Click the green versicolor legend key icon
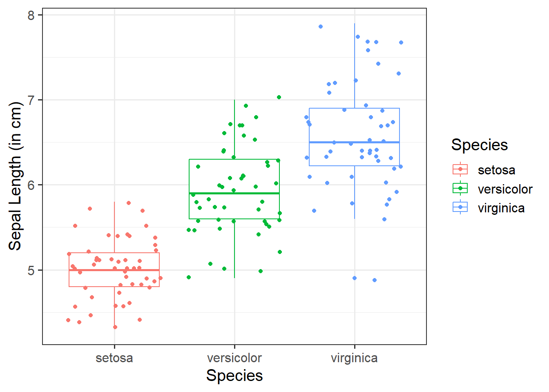This screenshot has width=549, height=392. coord(460,188)
